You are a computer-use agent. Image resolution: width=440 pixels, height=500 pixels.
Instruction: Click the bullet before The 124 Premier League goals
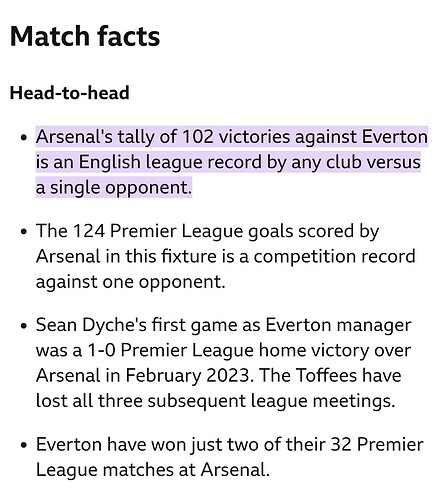click(x=23, y=231)
